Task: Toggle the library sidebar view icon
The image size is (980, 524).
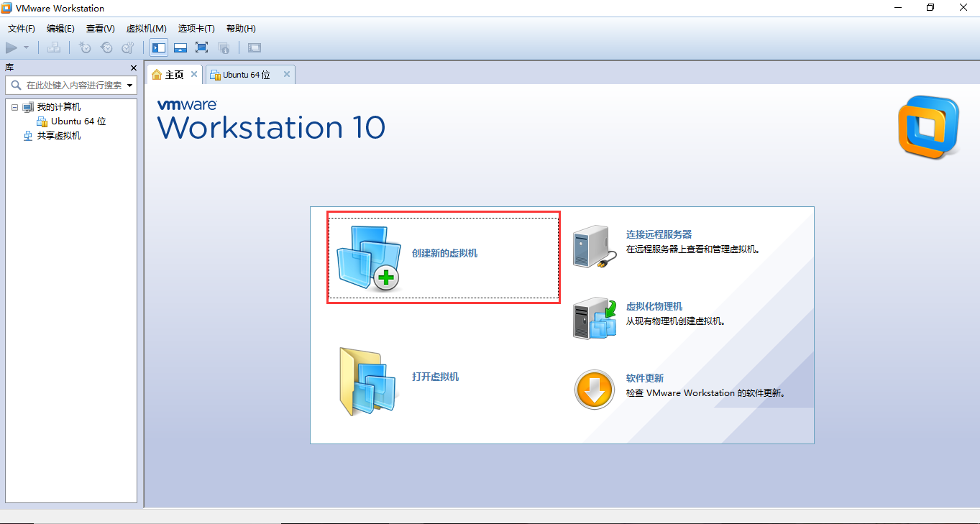Action: (159, 47)
